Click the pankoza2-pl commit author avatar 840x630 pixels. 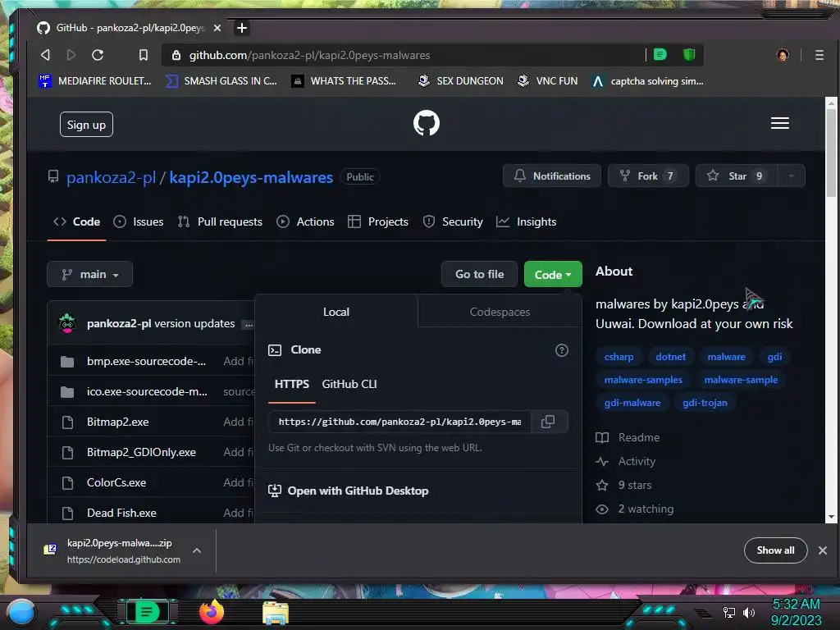pos(67,323)
